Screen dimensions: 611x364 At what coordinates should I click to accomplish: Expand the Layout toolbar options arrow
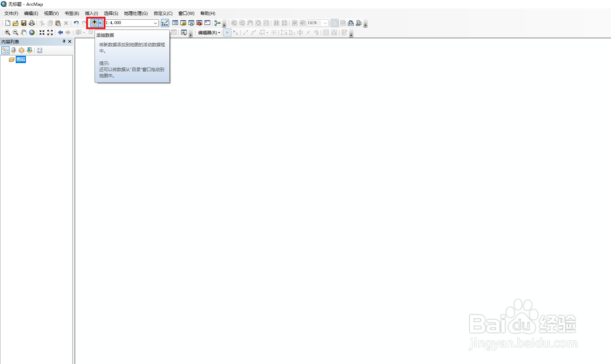(x=365, y=25)
